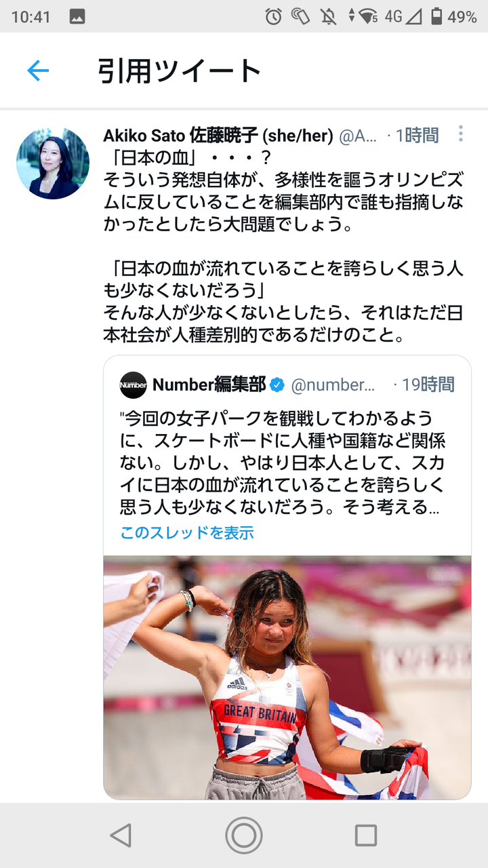Tap the Android back triangle button
Viewport: 488px width, 868px height.
pyautogui.click(x=121, y=835)
